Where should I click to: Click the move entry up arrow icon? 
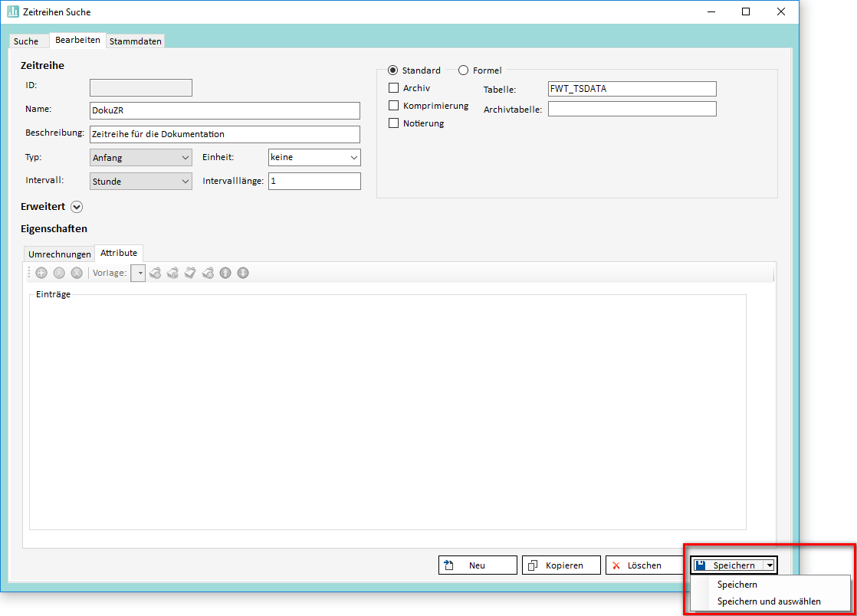[x=225, y=273]
